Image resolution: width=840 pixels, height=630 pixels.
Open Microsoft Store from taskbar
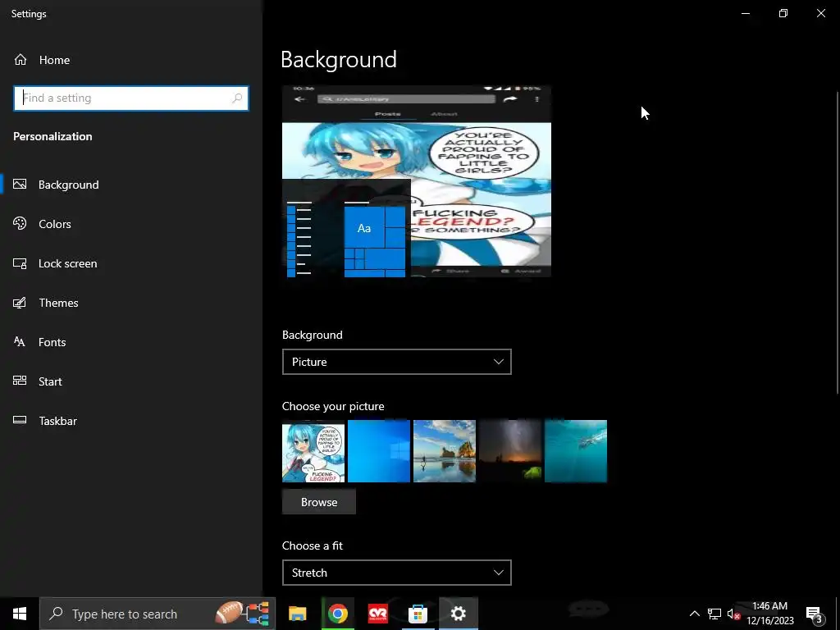418,614
